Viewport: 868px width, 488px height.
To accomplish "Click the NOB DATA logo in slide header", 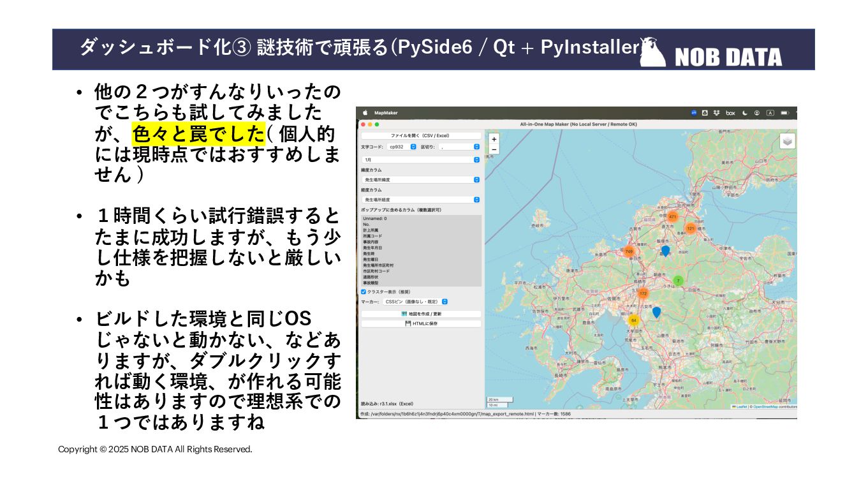I will click(x=710, y=51).
